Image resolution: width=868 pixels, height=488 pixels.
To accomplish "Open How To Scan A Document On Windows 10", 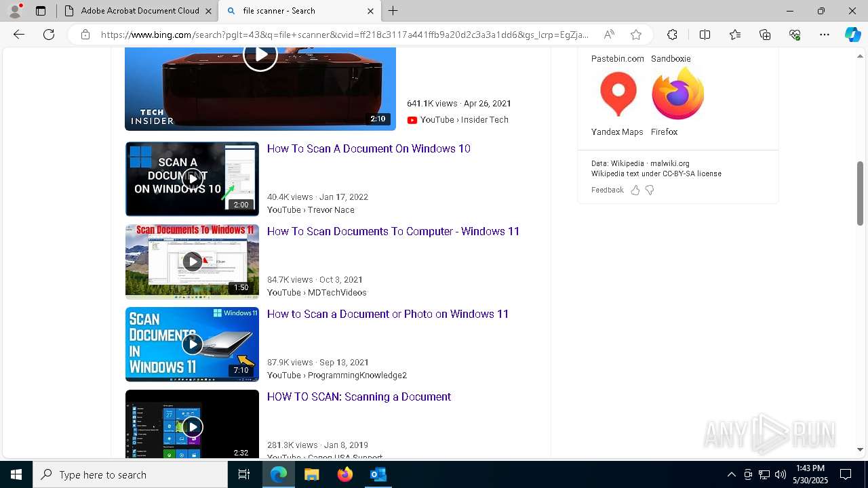I will [369, 148].
